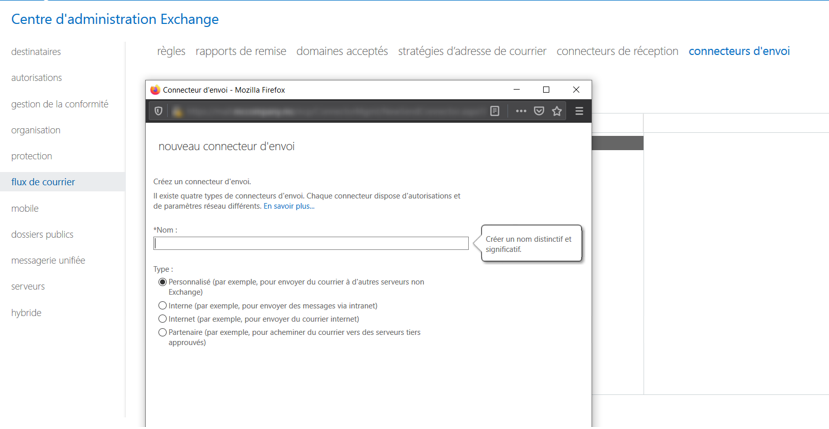
Task: Select the Interne connector type
Action: click(x=162, y=306)
